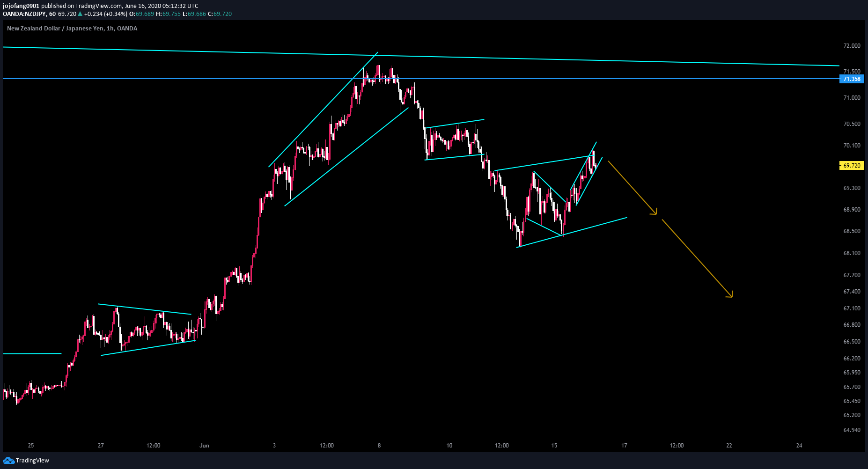
Task: Click the open price value O:69.689
Action: [141, 14]
